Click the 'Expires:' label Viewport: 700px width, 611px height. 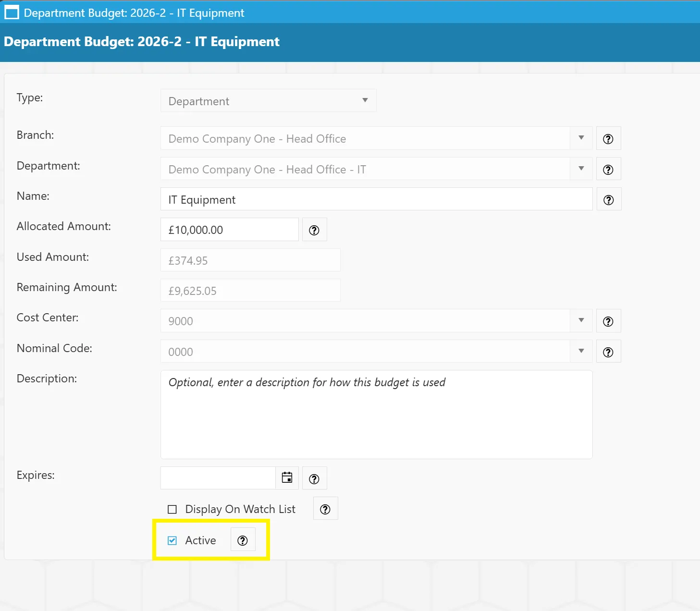click(36, 475)
